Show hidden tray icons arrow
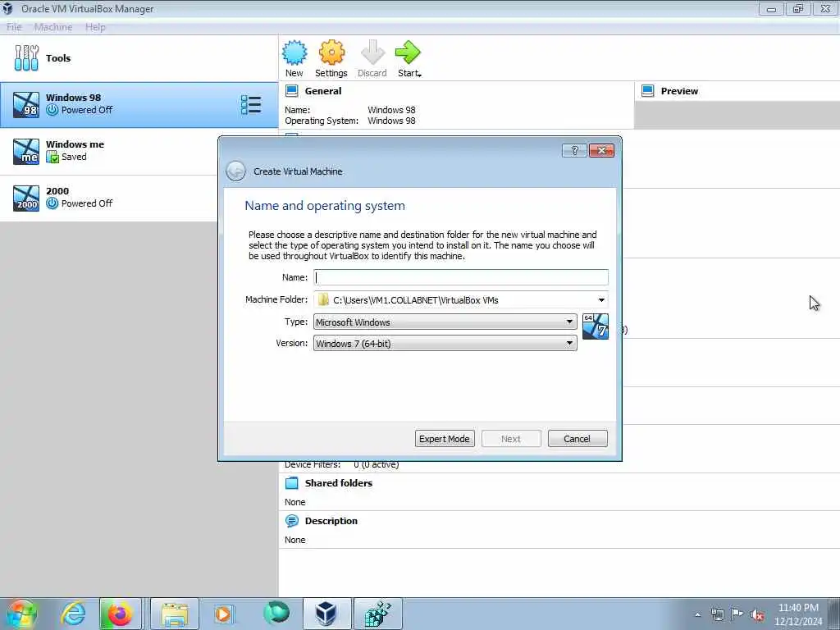This screenshot has width=840, height=630. point(697,615)
